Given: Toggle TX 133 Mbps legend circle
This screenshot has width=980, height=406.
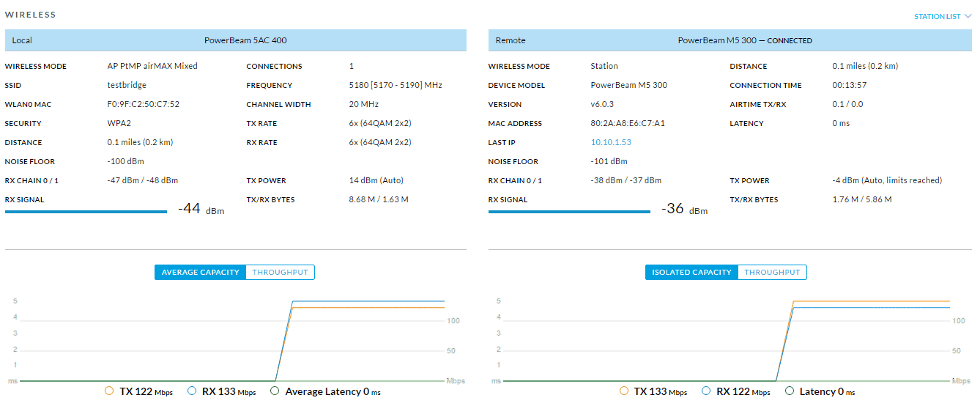Looking at the screenshot, I should pos(623,391).
